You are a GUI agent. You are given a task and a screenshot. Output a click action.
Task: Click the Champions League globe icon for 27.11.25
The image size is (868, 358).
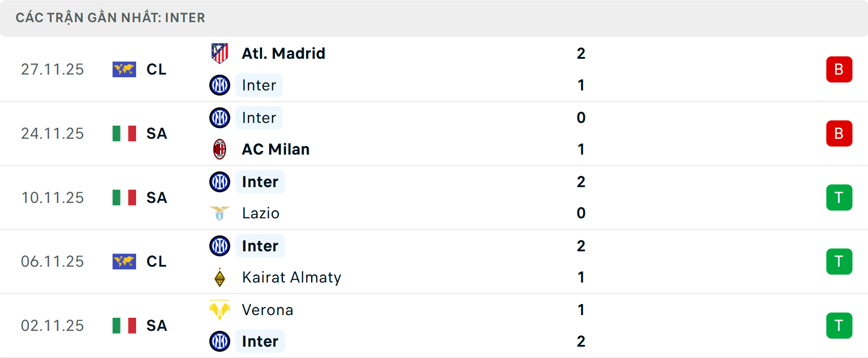[x=124, y=69]
